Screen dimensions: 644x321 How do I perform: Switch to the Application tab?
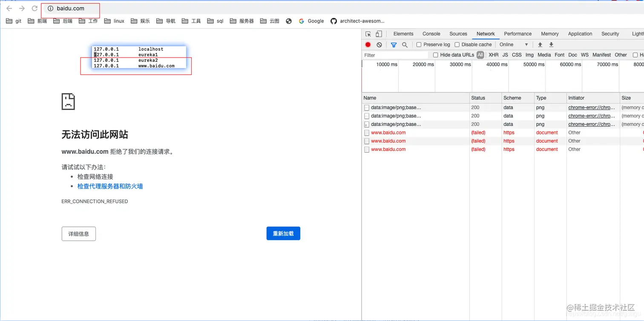580,34
